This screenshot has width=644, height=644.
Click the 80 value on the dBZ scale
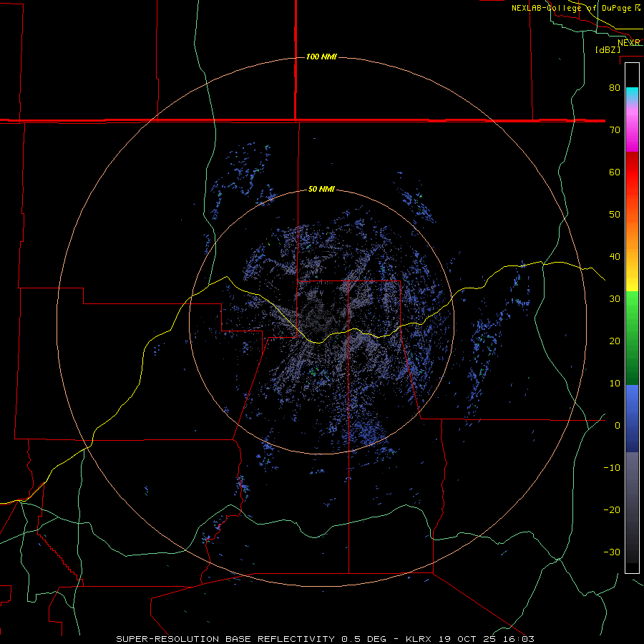615,87
